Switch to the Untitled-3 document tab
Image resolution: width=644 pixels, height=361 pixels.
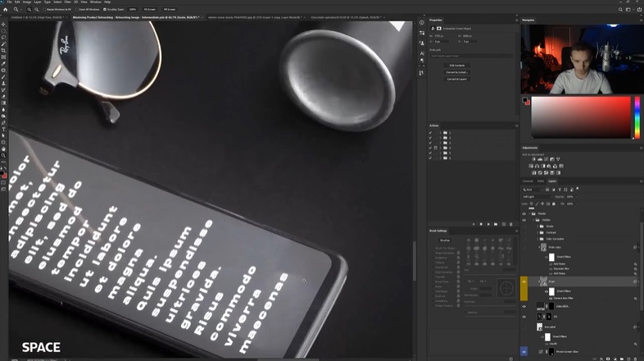(39, 17)
